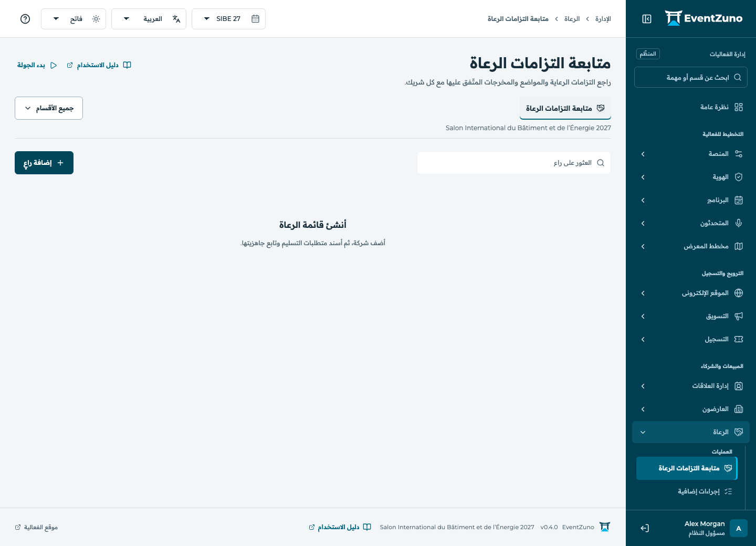Viewport: 756px width, 546px height.
Task: Select متابعة التزامات الرعاة in the sidebar
Action: [687, 468]
